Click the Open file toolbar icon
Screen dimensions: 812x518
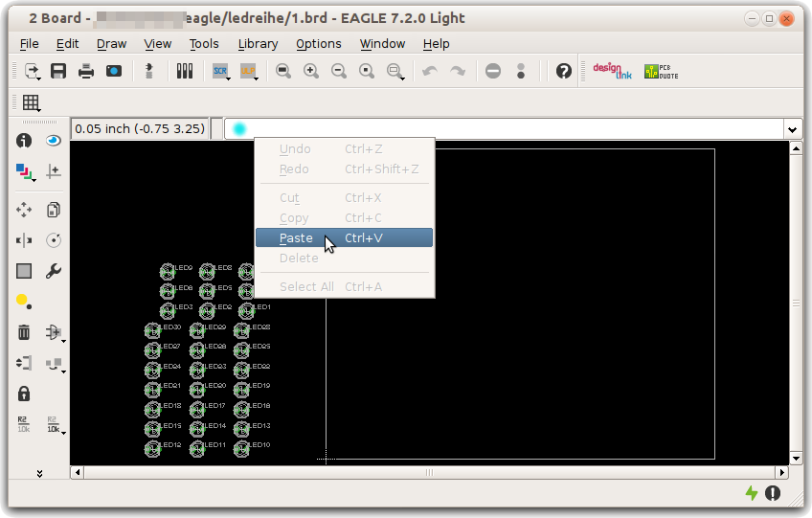pos(33,71)
